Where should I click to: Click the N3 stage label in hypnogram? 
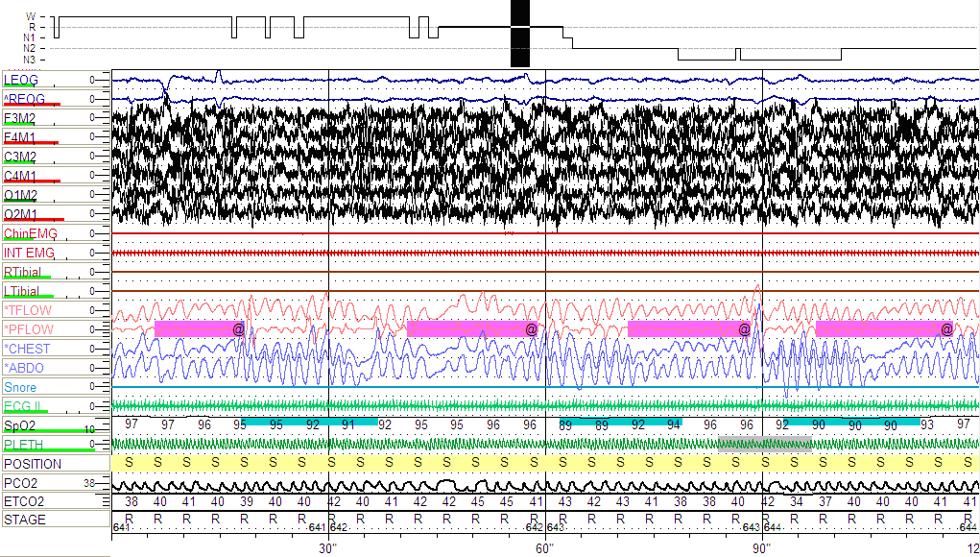[x=30, y=59]
